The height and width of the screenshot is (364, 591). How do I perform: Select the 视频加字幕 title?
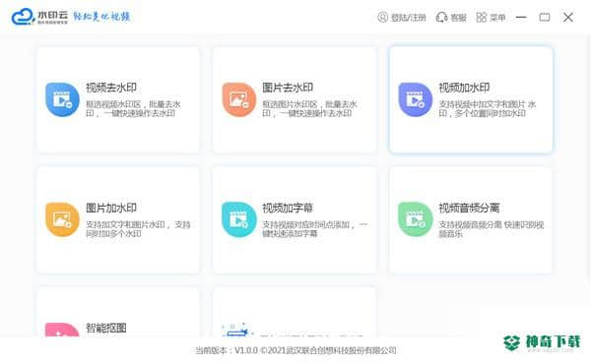tap(288, 208)
